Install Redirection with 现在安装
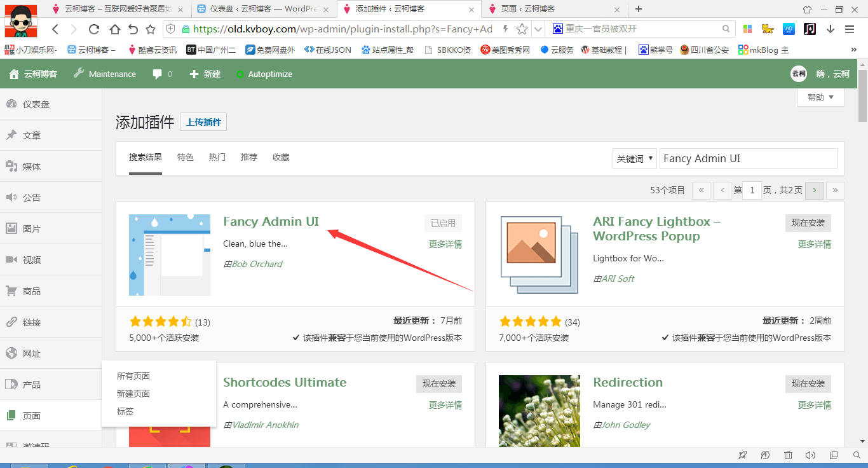 [808, 384]
